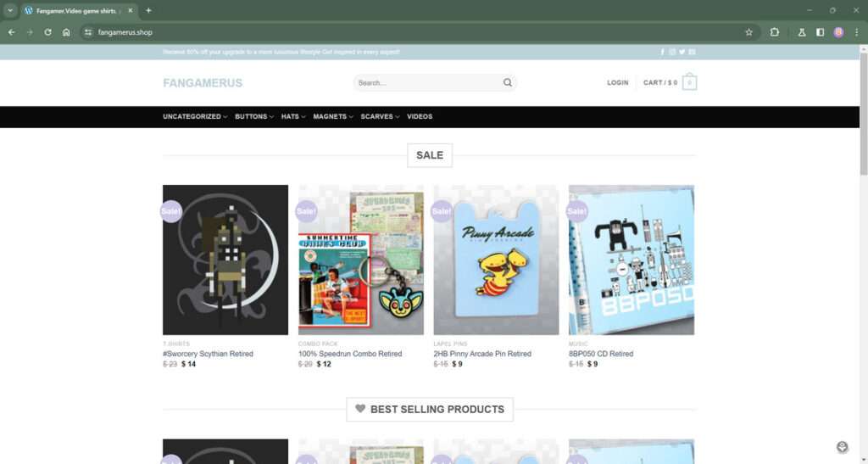
Task: Click the email envelope icon in the top banner
Action: click(x=692, y=52)
